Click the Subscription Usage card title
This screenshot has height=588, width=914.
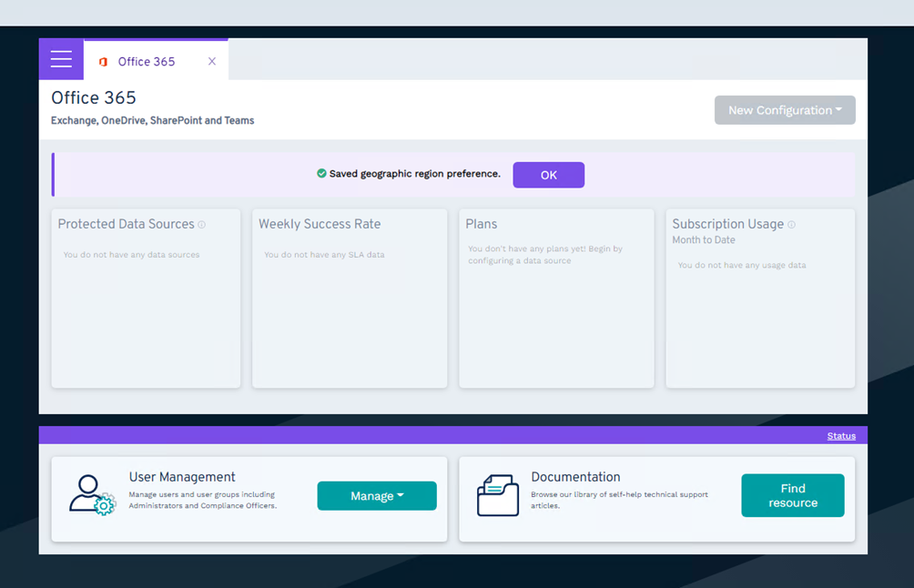click(x=727, y=224)
